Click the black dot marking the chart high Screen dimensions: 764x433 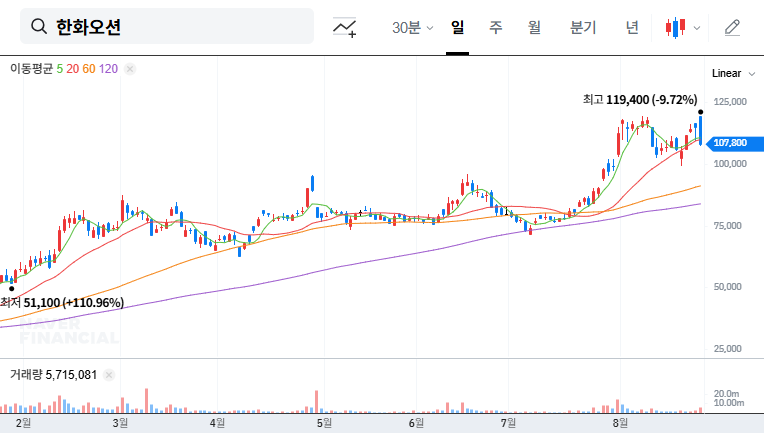(x=701, y=112)
